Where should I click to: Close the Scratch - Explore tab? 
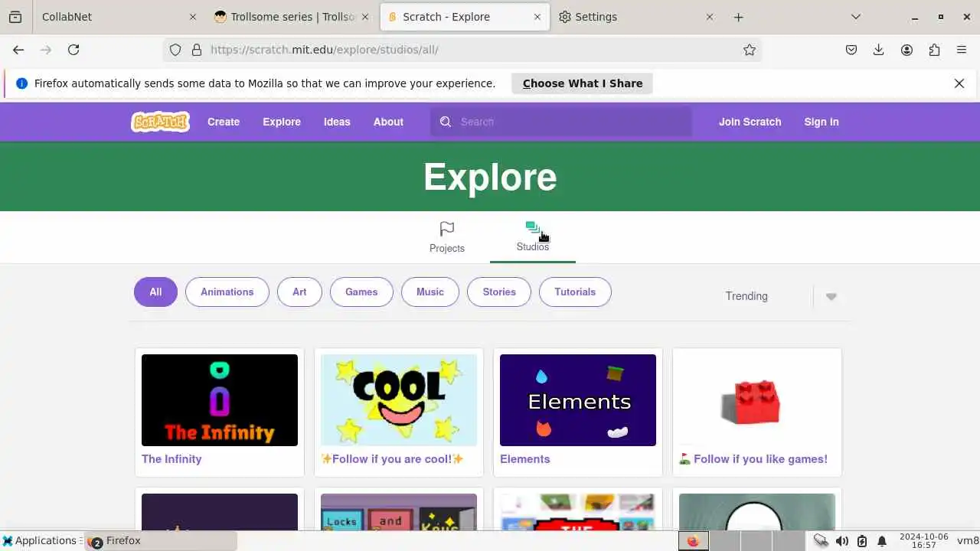point(537,17)
